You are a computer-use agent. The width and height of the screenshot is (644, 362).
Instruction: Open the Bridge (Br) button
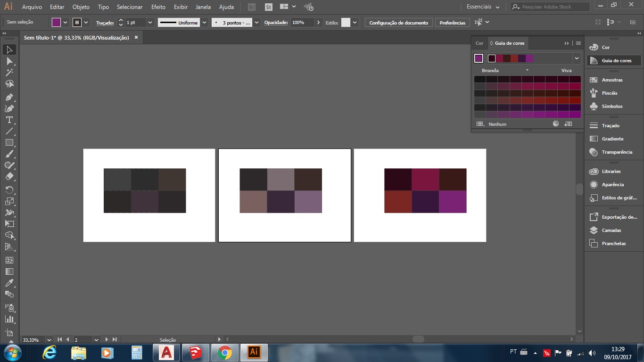tap(252, 7)
